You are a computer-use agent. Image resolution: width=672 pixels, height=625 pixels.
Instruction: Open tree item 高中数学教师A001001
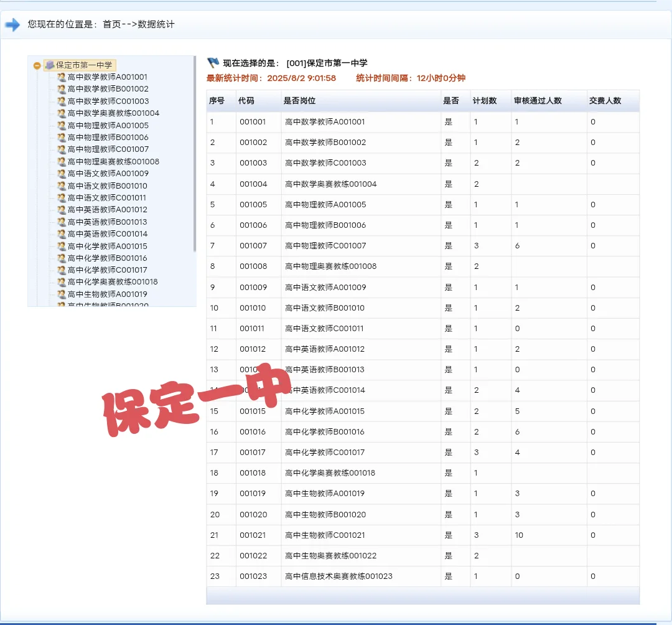click(107, 77)
